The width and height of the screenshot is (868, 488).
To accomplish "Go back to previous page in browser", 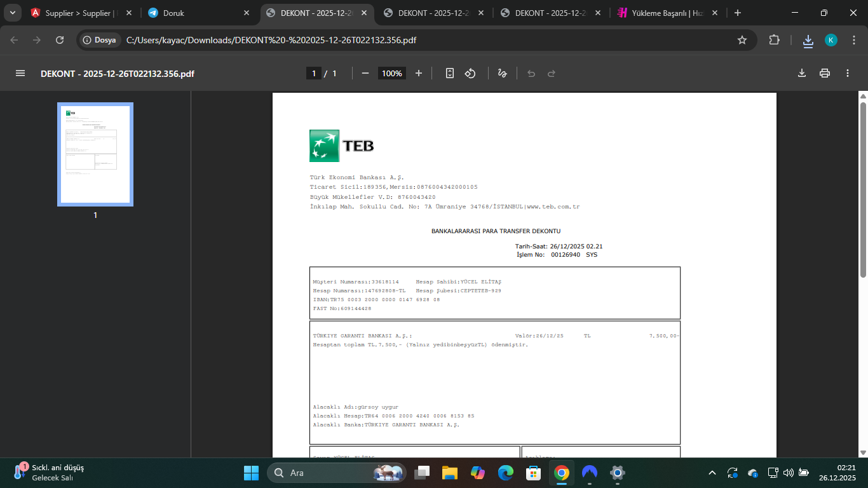I will tap(15, 40).
